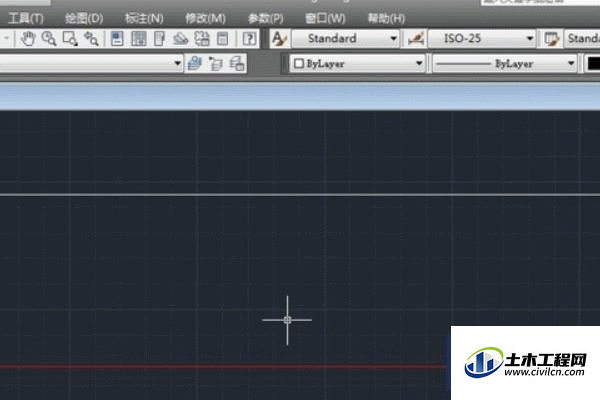Select the red horizontal line in drawing
The image size is (600, 400).
225,367
